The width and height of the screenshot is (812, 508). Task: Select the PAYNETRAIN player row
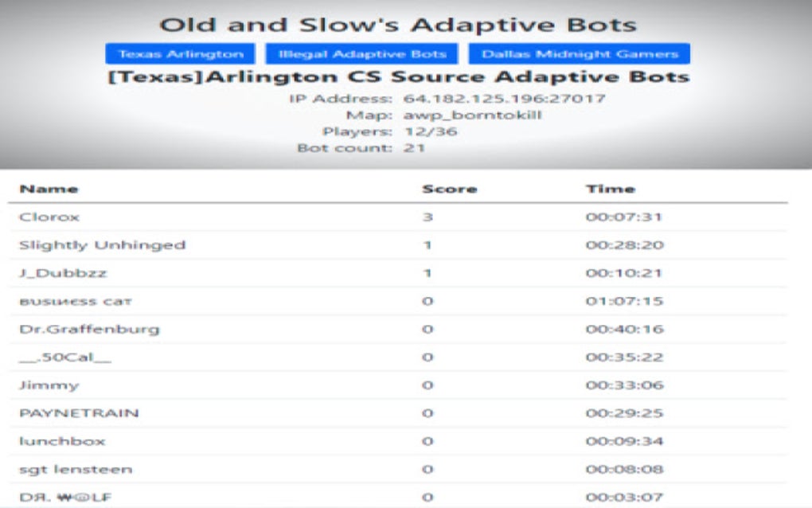[x=398, y=413]
